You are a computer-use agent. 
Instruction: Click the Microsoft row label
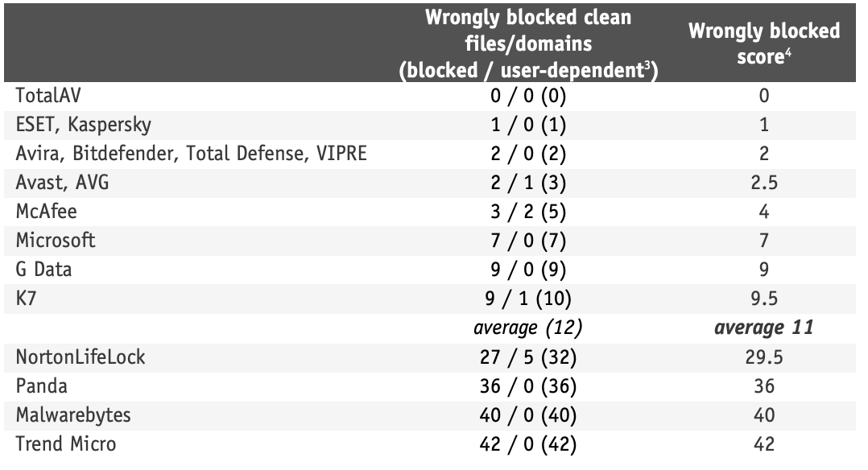point(56,241)
